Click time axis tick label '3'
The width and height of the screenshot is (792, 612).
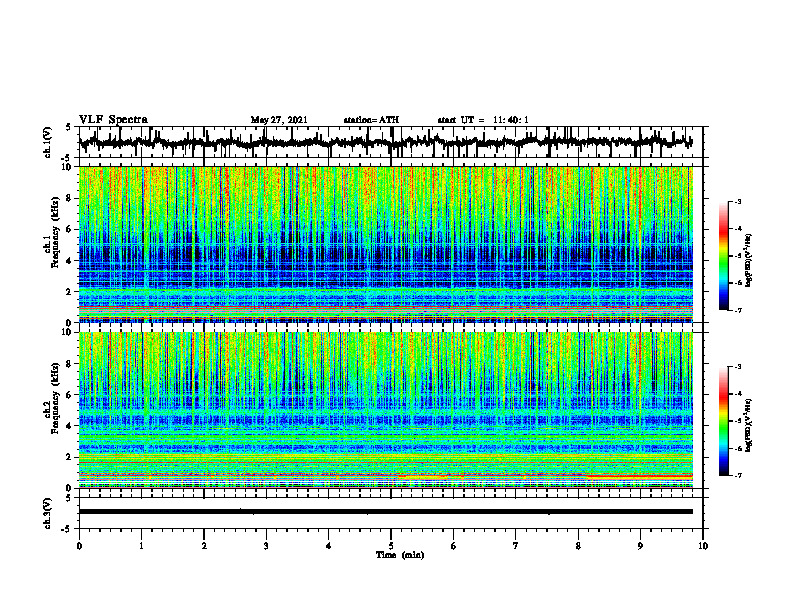click(266, 546)
